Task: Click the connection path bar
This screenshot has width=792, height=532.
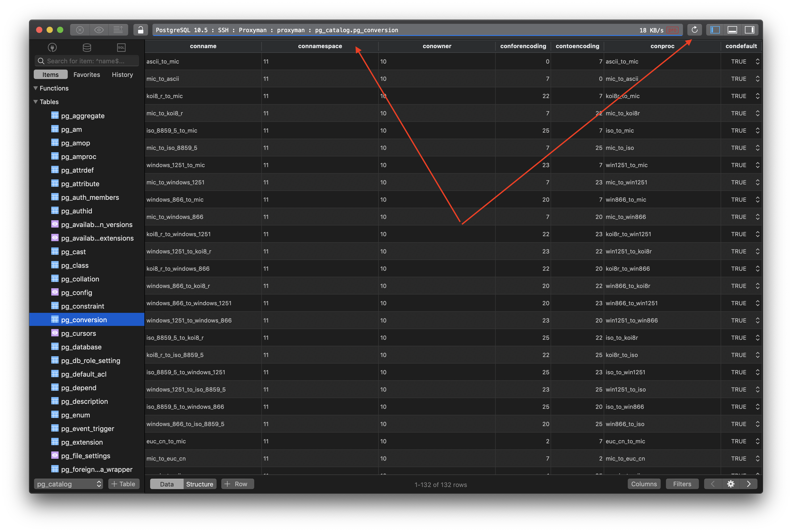Action: [x=417, y=30]
